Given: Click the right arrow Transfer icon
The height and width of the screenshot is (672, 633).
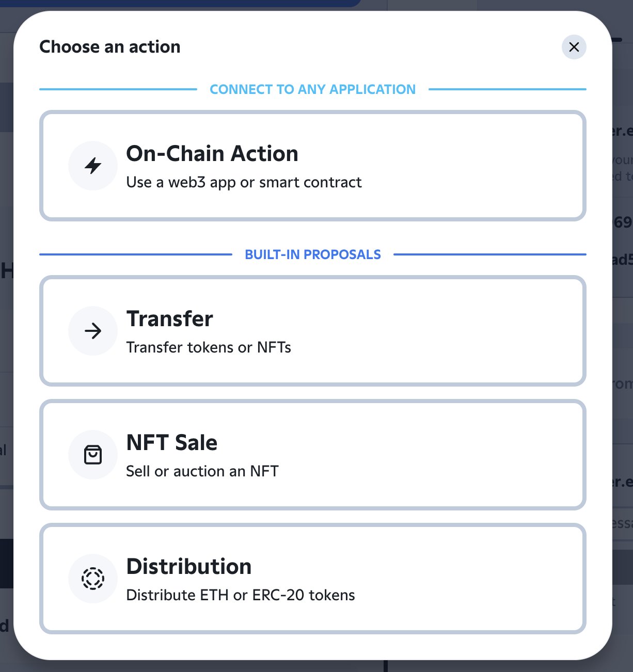Looking at the screenshot, I should pos(93,331).
